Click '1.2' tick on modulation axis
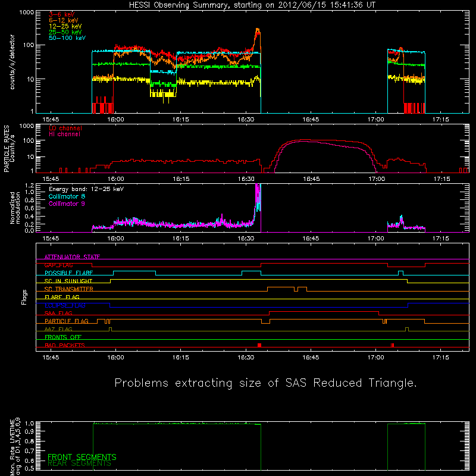This screenshot has width=476, height=476. [30, 186]
